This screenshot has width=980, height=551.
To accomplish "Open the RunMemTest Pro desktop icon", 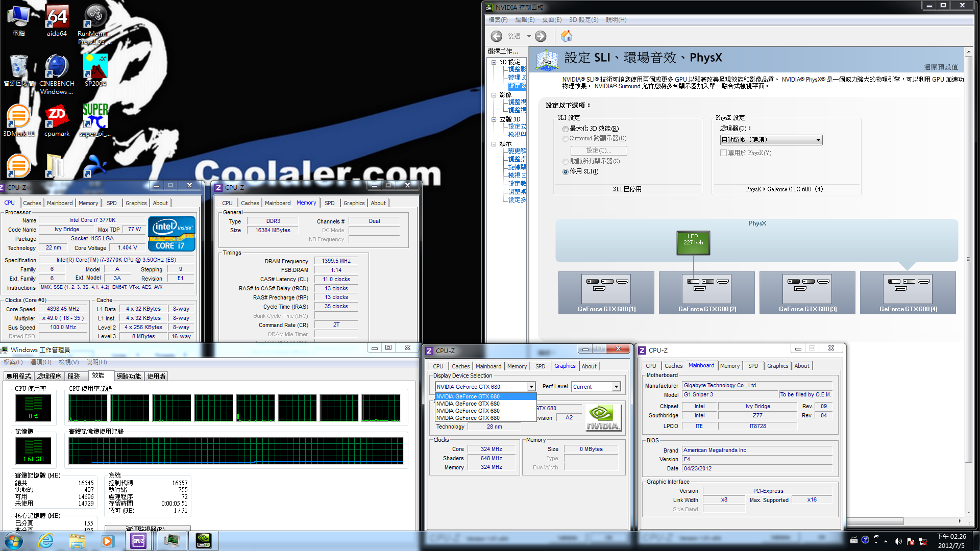I will tap(95, 23).
